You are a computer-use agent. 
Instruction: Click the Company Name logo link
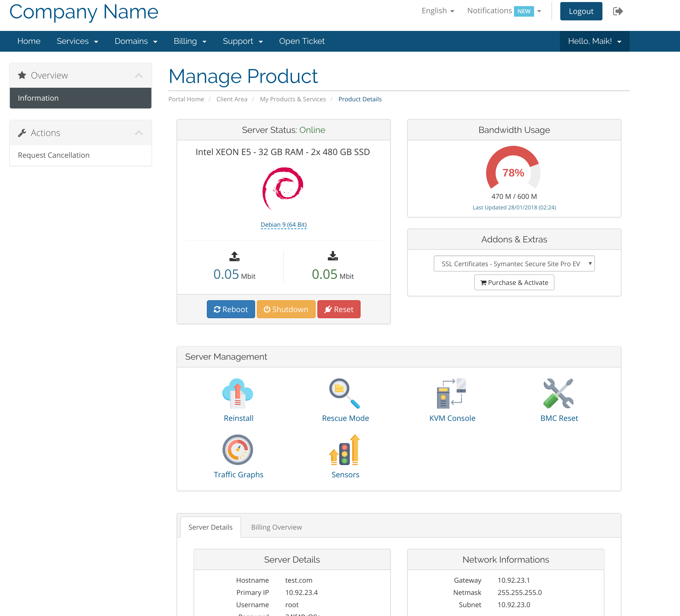(84, 12)
